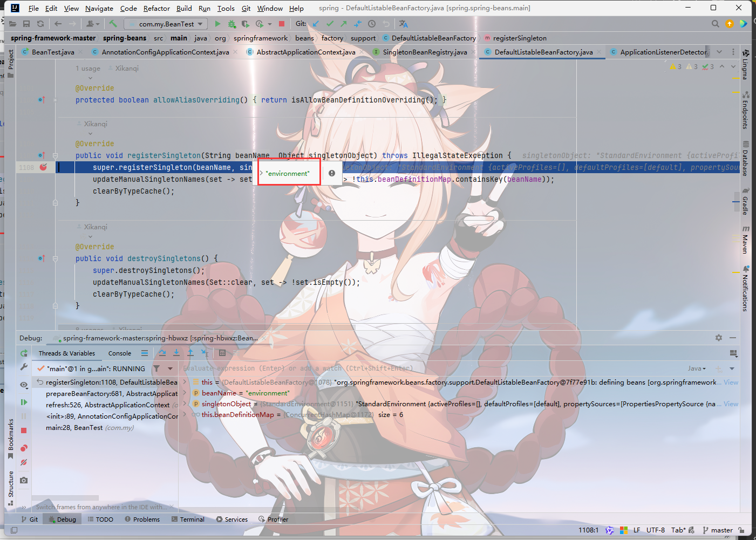Click the Git Commit checkmark icon
The height and width of the screenshot is (540, 756).
point(330,24)
